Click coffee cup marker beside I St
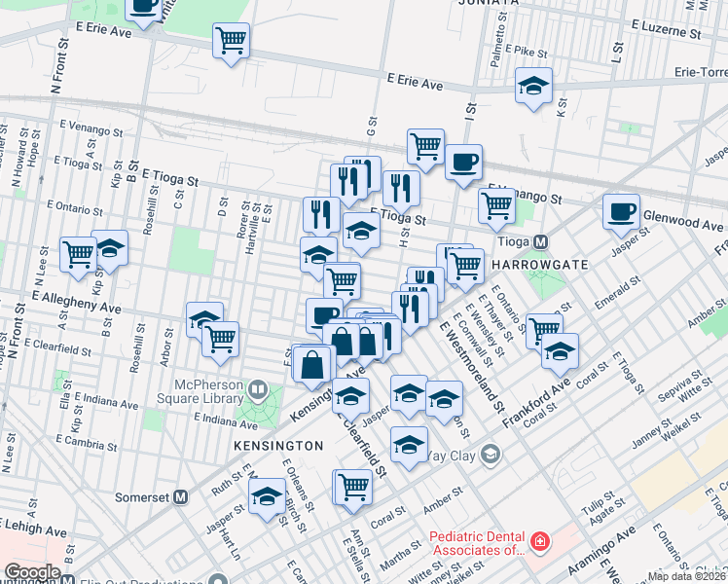The width and height of the screenshot is (728, 584). 463,166
